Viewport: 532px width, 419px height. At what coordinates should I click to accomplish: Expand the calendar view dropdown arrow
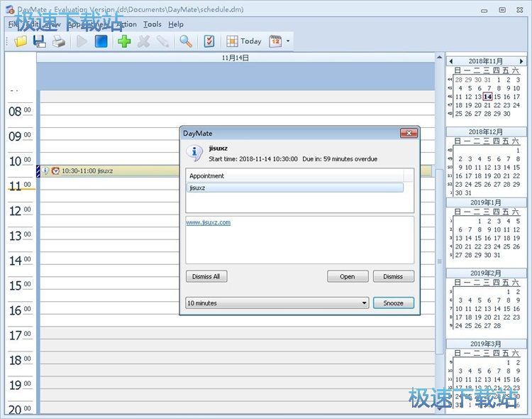coord(288,41)
